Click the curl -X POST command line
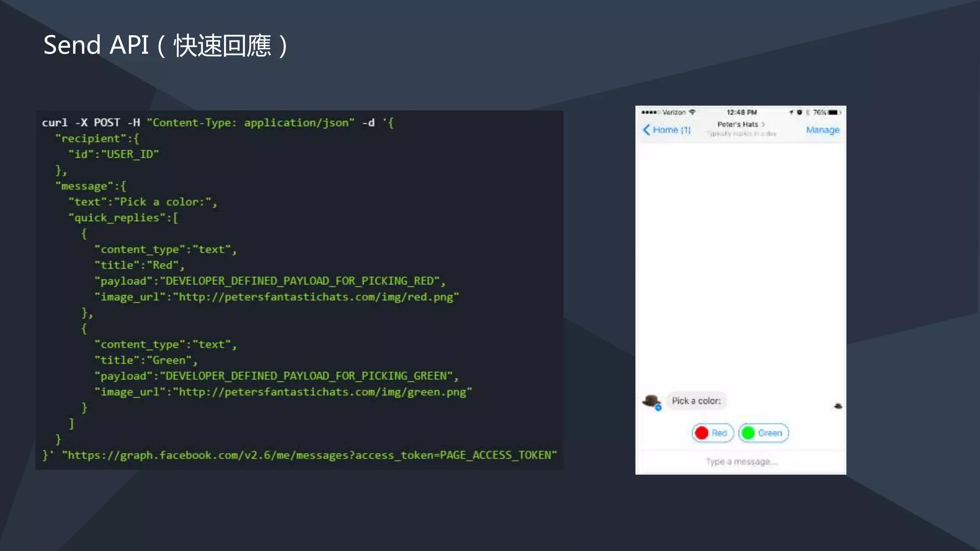The height and width of the screenshot is (551, 980). (x=218, y=122)
